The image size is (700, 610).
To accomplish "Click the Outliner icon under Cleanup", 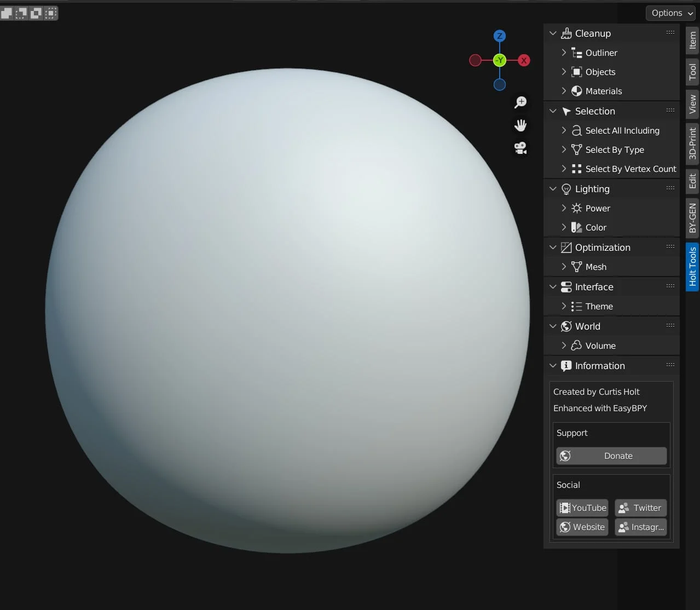I will pyautogui.click(x=576, y=53).
